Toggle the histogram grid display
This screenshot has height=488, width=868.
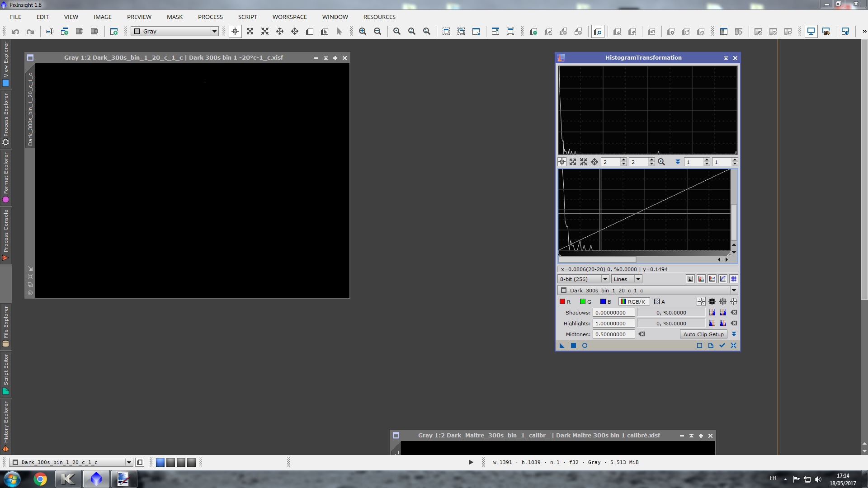[x=734, y=279]
